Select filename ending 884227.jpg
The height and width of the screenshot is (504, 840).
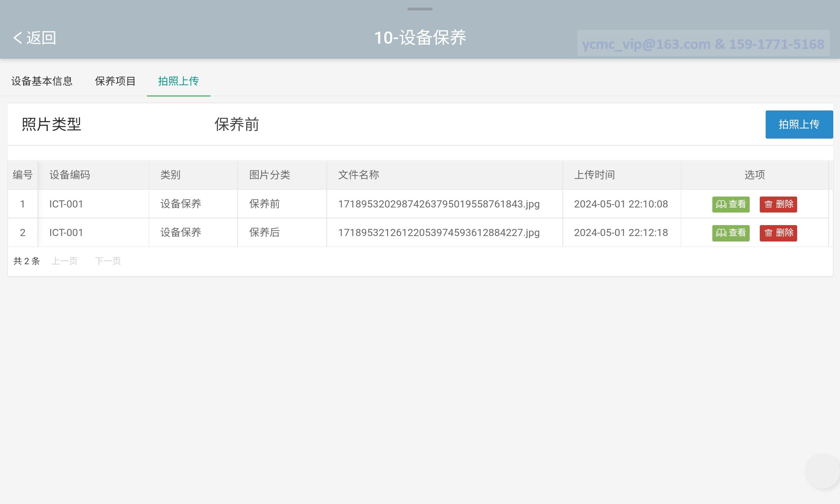click(x=438, y=233)
